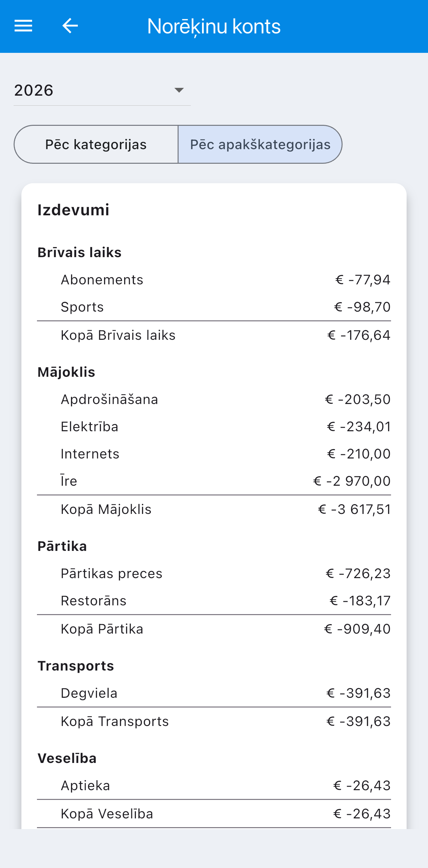The width and height of the screenshot is (428, 868).
Task: Open the Internets subcategory row
Action: click(x=214, y=454)
